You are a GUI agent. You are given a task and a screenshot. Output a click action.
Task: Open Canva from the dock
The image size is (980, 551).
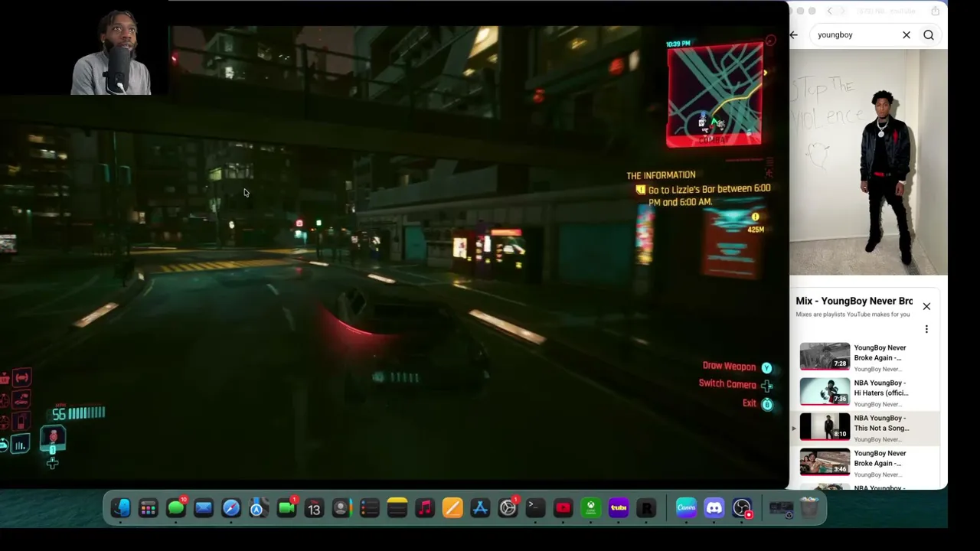pos(686,507)
